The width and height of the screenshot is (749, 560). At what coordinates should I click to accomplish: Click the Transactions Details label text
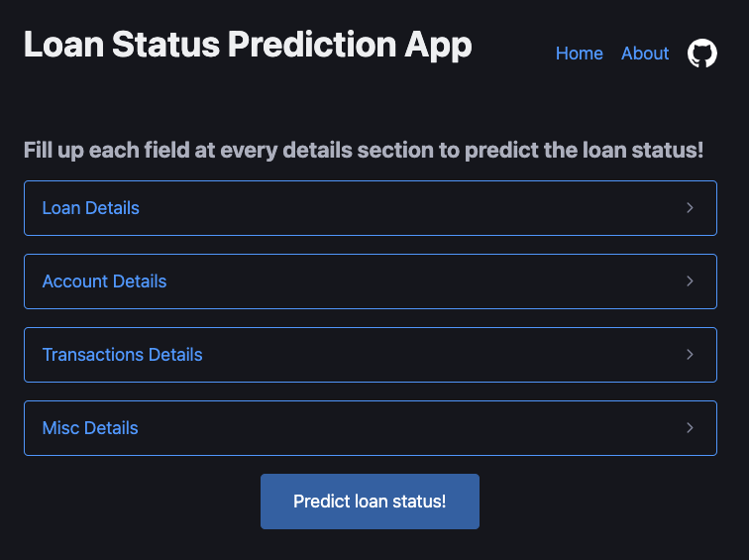pyautogui.click(x=122, y=355)
